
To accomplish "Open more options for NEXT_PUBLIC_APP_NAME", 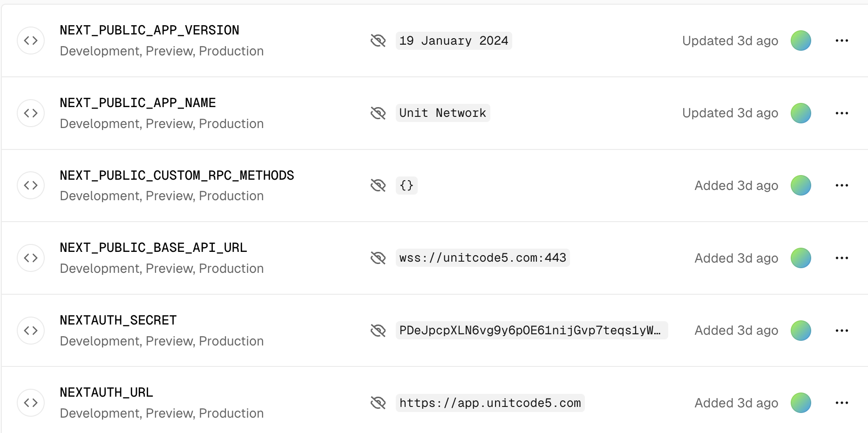I will pyautogui.click(x=841, y=113).
